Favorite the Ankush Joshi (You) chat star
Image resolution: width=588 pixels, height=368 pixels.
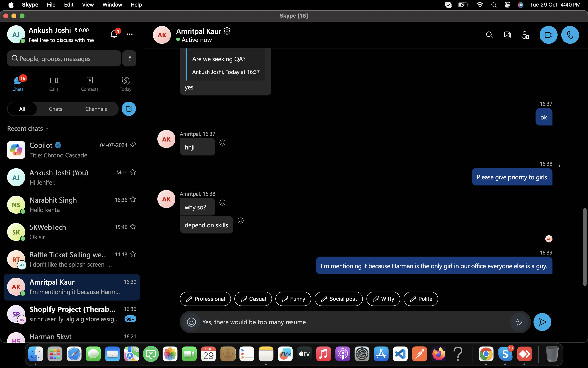tap(133, 172)
